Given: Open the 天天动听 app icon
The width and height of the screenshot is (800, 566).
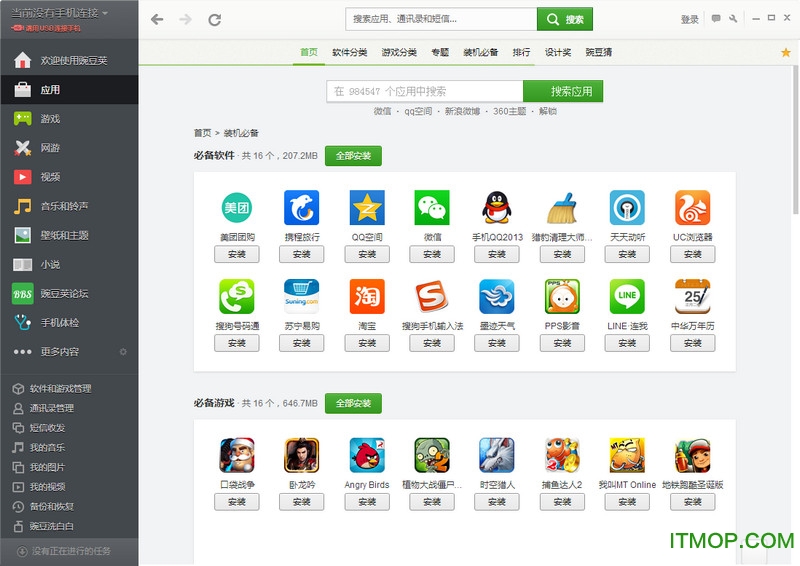Looking at the screenshot, I should coord(627,208).
